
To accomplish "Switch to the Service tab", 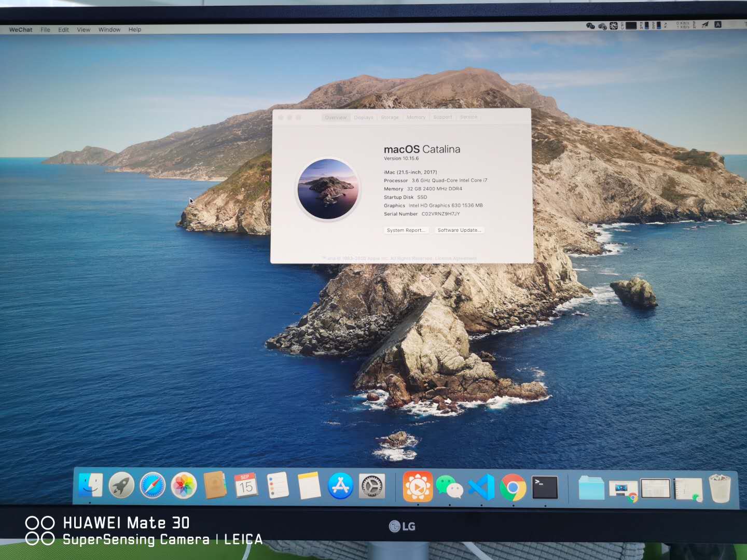I will 468,117.
